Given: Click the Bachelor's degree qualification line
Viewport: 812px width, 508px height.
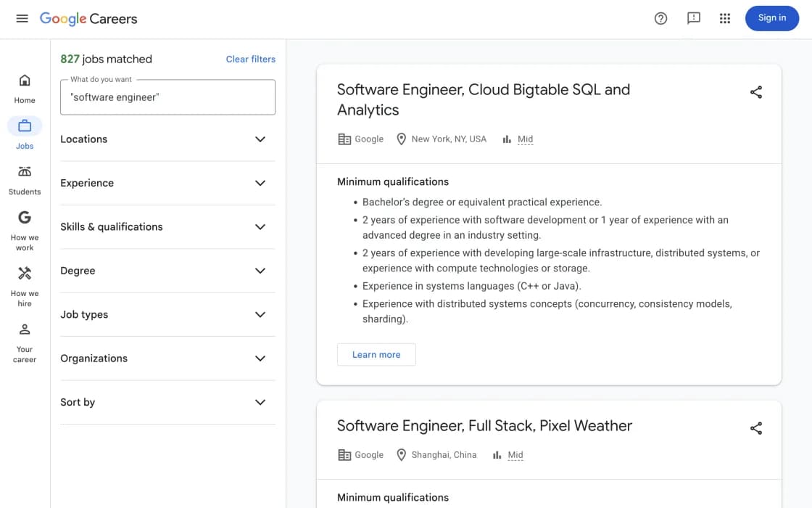Looking at the screenshot, I should (x=481, y=202).
